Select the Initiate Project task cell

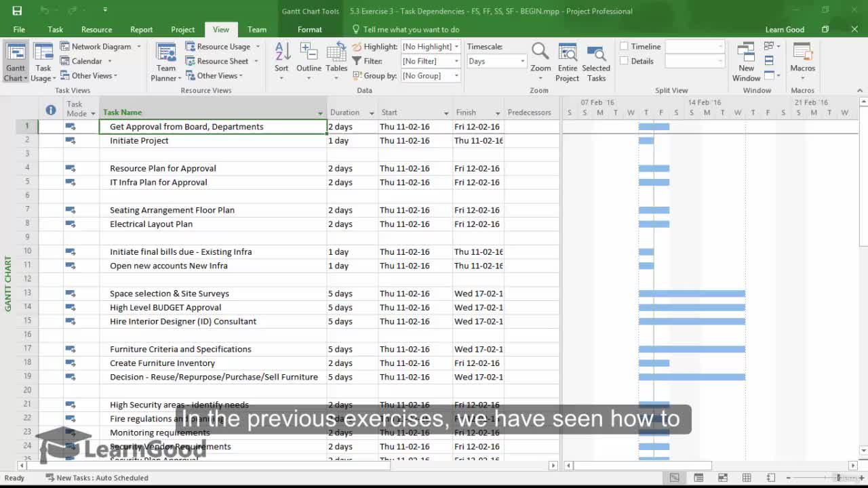click(213, 140)
